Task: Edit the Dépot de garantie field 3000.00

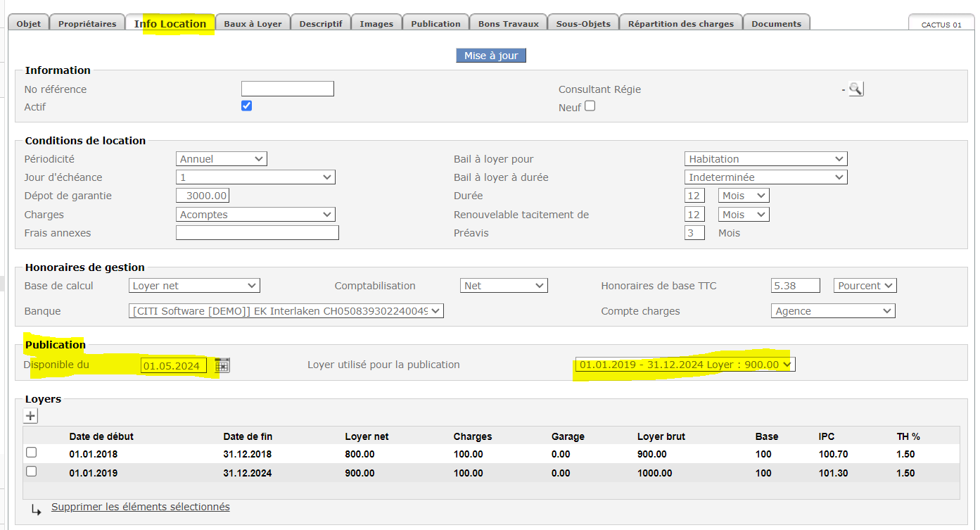Action: coord(203,196)
